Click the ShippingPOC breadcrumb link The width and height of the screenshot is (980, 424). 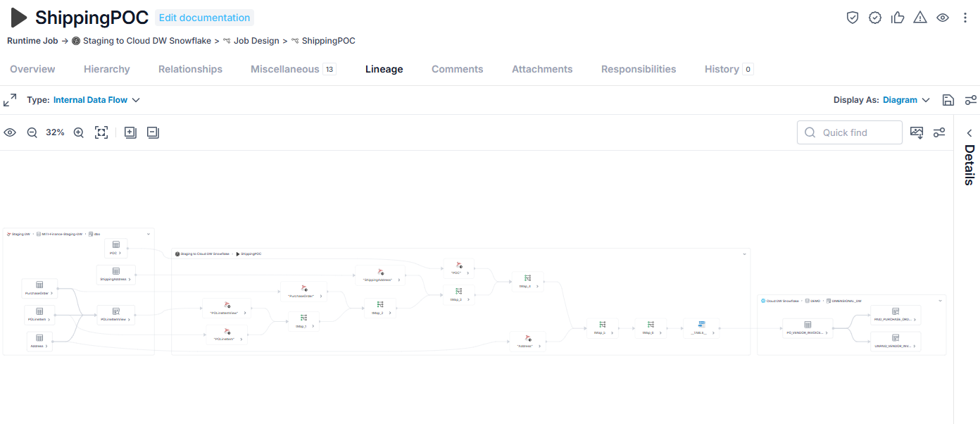pyautogui.click(x=329, y=41)
